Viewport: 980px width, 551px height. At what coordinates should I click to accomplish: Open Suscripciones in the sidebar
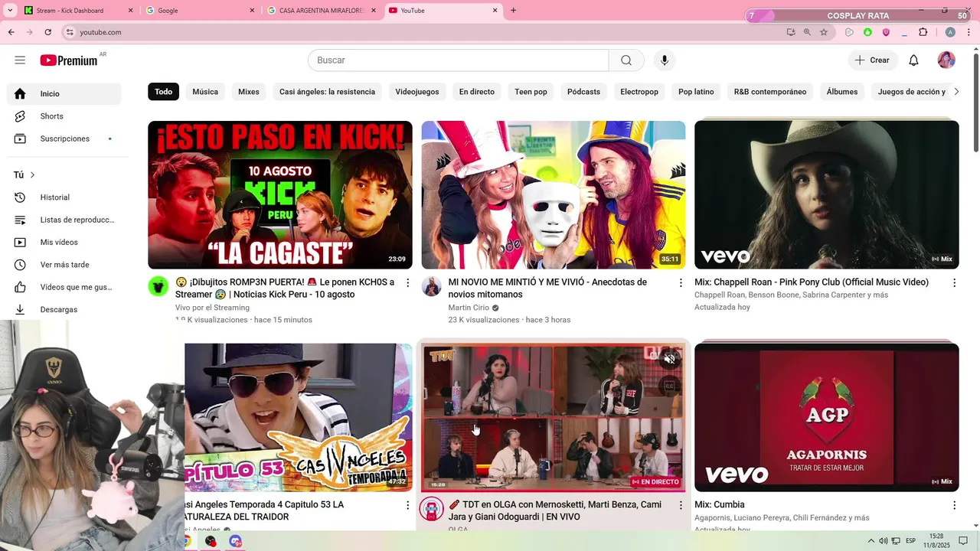[64, 139]
